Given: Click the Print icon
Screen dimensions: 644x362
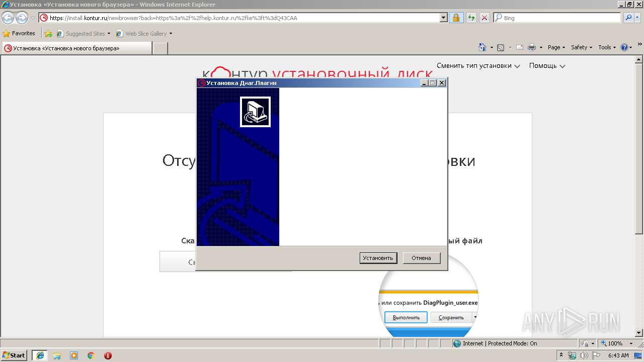Looking at the screenshot, I should click(532, 47).
